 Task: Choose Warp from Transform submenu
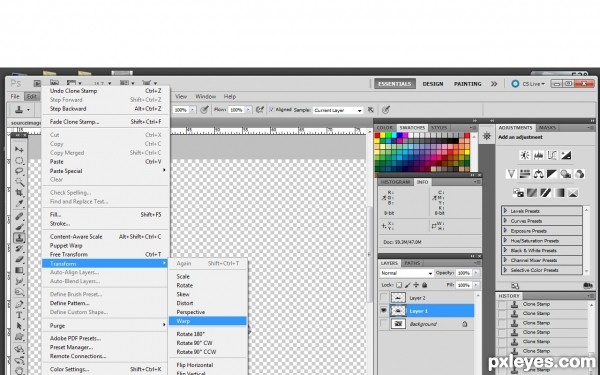[x=208, y=321]
